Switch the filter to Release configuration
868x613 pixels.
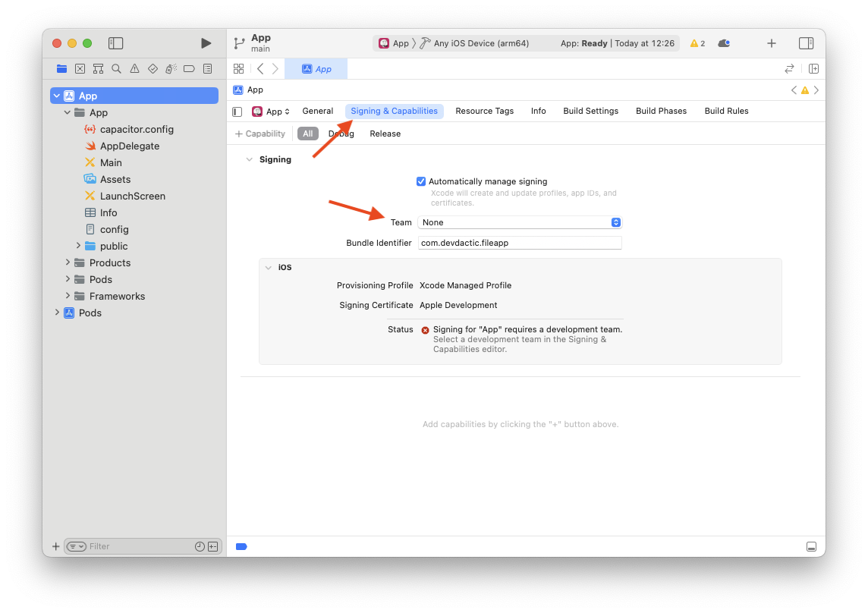tap(385, 134)
